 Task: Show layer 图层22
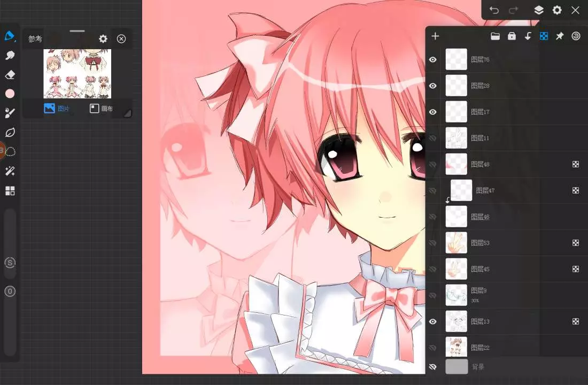433,348
